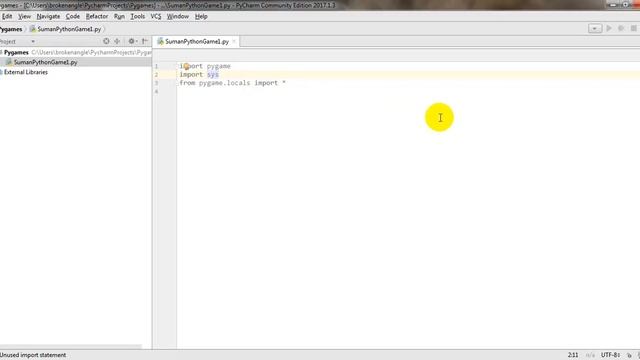Click line number 4 in the gutter

pos(156,91)
